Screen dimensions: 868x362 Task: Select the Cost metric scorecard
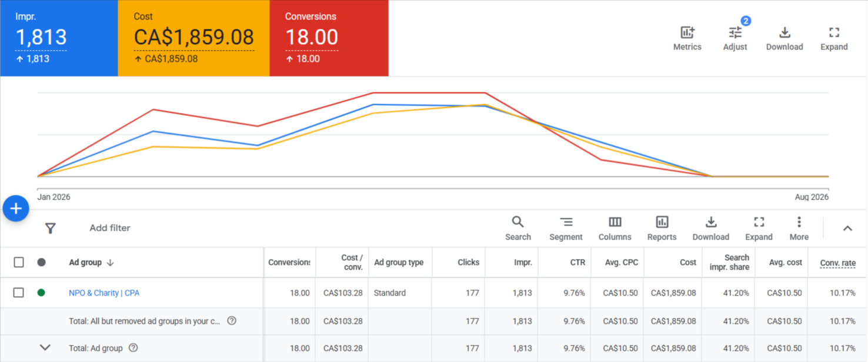[193, 38]
